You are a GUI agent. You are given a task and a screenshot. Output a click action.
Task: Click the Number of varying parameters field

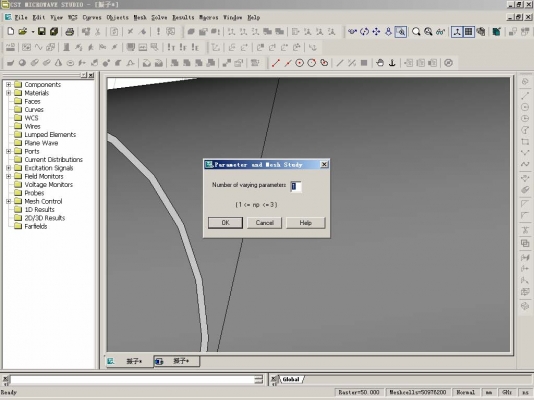(296, 186)
